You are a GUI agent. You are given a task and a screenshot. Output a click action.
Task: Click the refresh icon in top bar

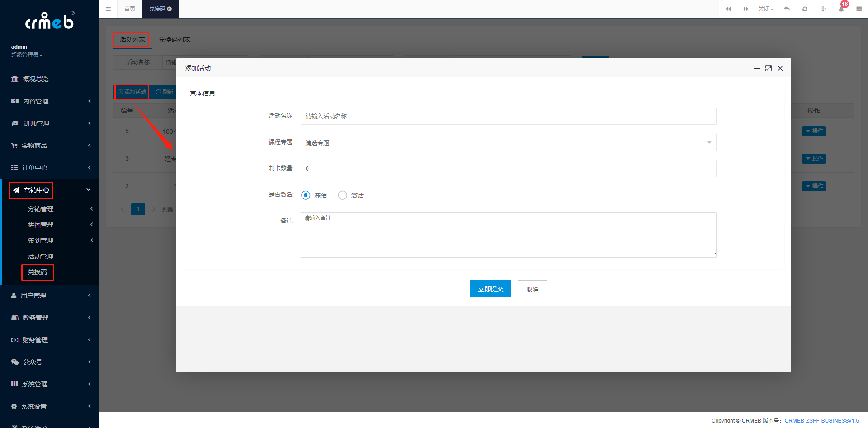pos(805,9)
